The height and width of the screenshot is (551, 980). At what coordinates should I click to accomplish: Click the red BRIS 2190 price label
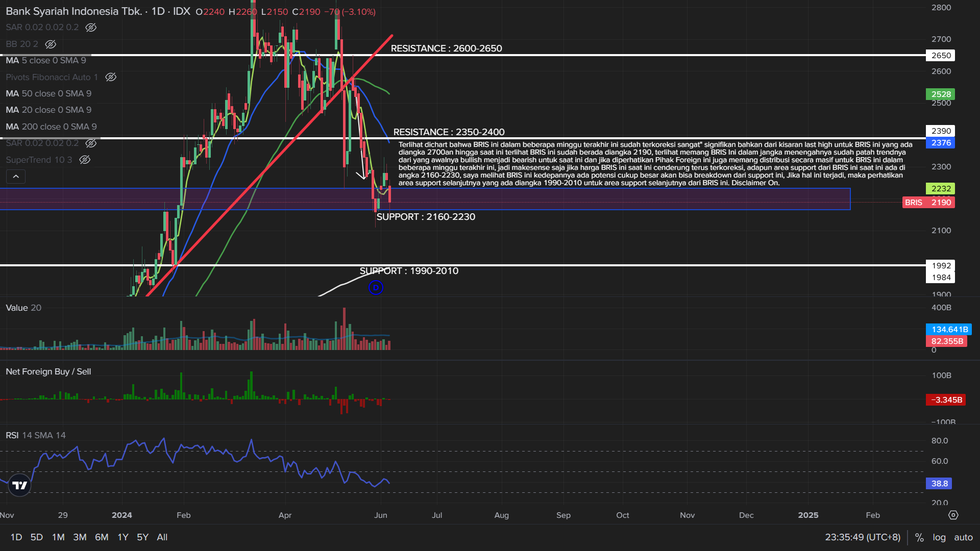(x=928, y=203)
